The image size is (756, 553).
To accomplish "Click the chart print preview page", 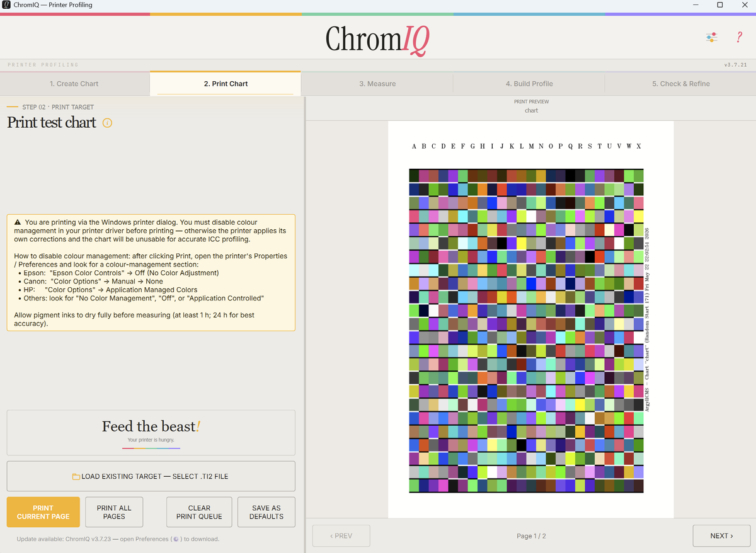I will coord(531,319).
